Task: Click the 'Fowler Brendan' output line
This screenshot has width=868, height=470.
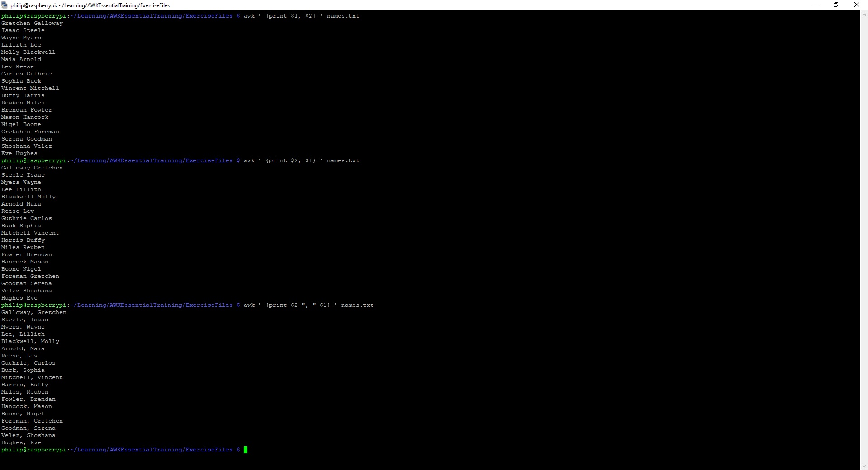Action: click(27, 254)
